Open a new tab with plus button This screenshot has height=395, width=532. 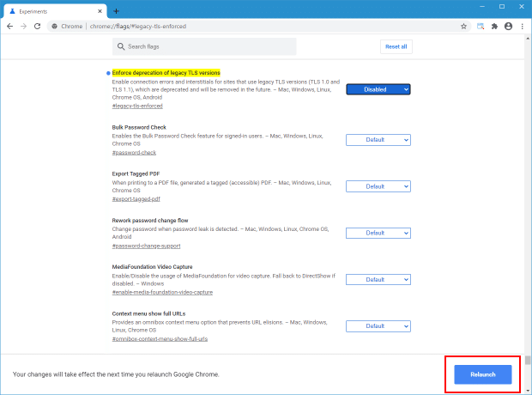pyautogui.click(x=116, y=11)
